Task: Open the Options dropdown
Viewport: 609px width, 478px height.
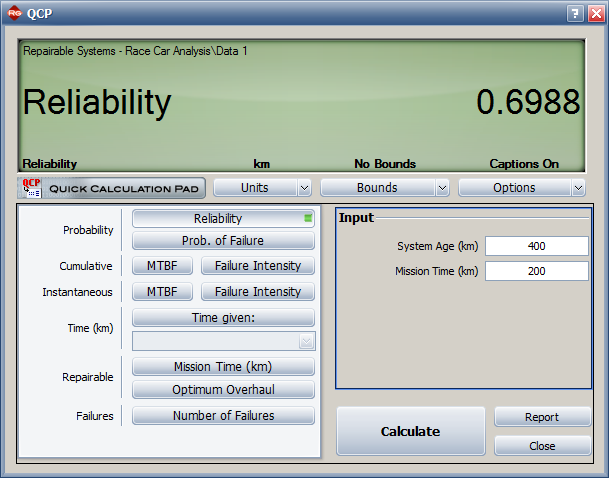Action: click(521, 188)
